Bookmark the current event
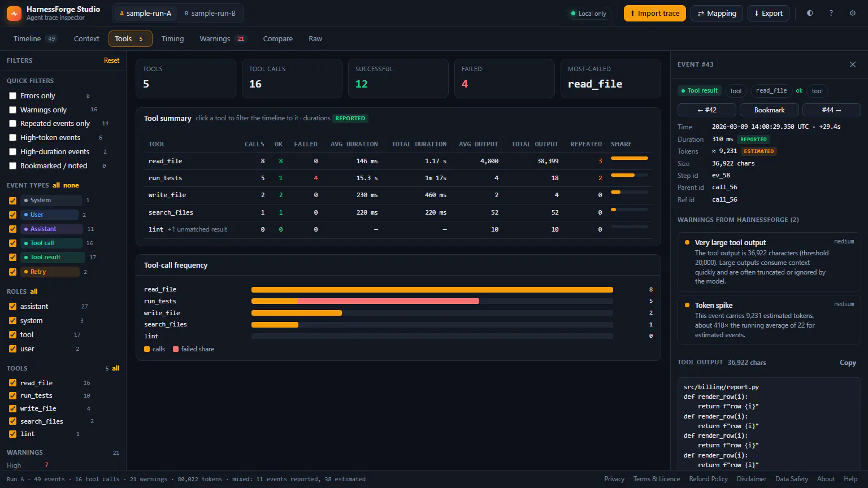 point(769,110)
